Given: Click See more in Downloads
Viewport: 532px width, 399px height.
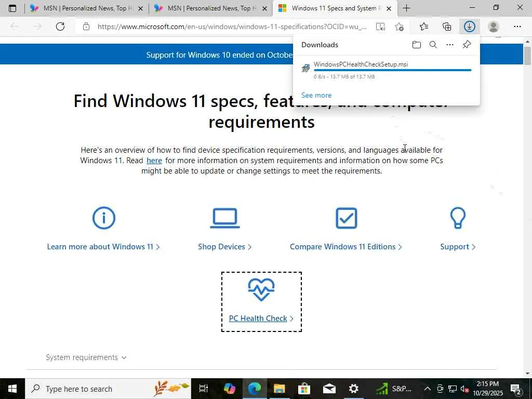Looking at the screenshot, I should 316,95.
